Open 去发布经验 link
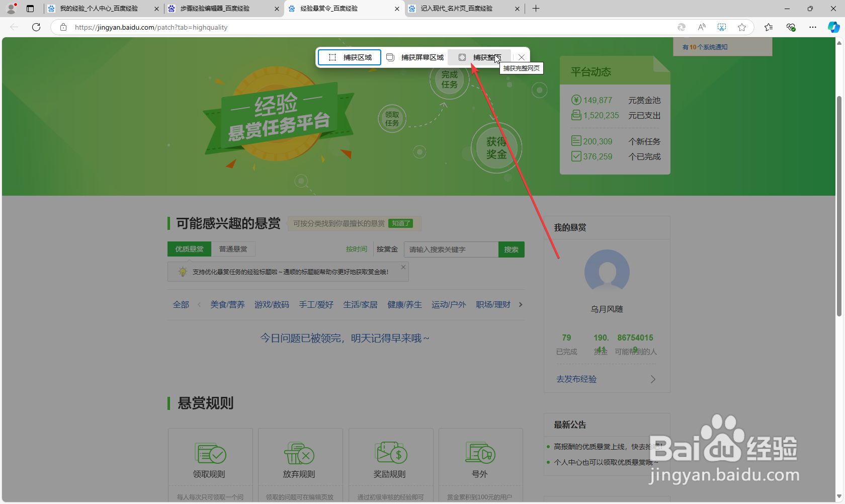This screenshot has width=845, height=504. [x=576, y=379]
